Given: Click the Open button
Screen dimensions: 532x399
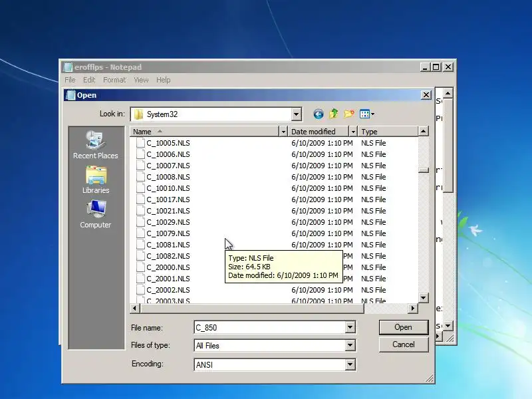Looking at the screenshot, I should click(404, 327).
